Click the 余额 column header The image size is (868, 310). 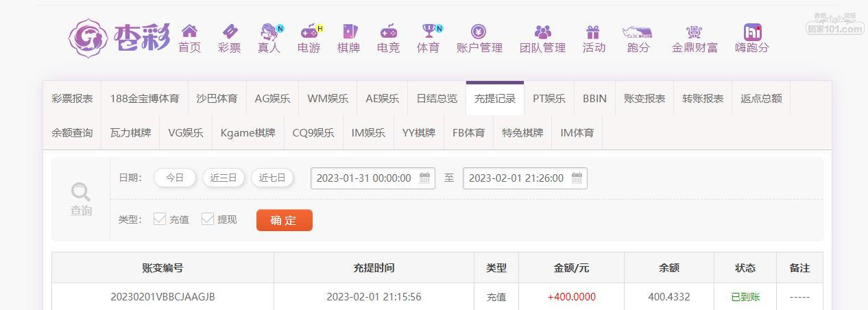point(669,268)
